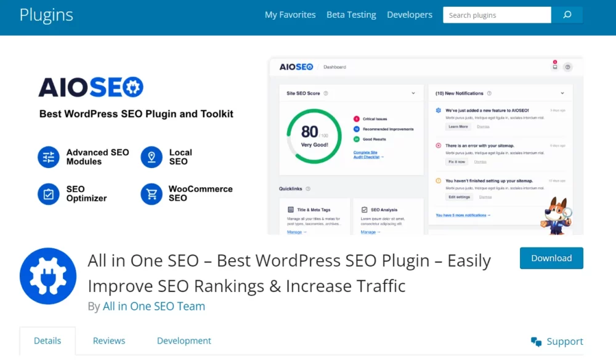Dismiss the sitemap setup notification
616x364 pixels.
pyautogui.click(x=485, y=197)
